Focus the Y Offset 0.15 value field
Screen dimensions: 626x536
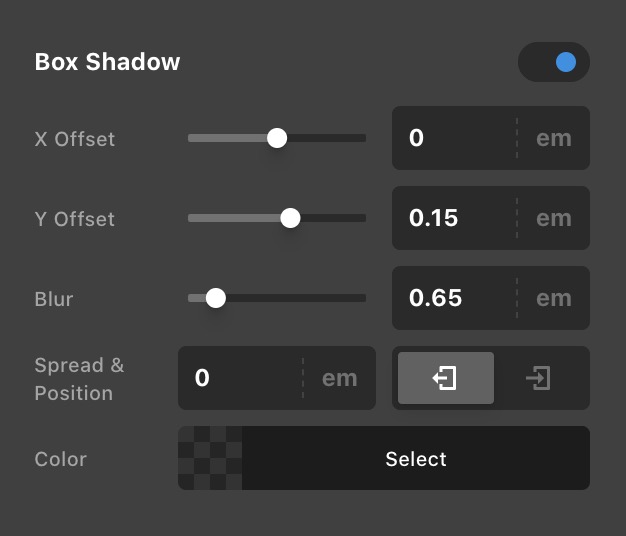454,218
